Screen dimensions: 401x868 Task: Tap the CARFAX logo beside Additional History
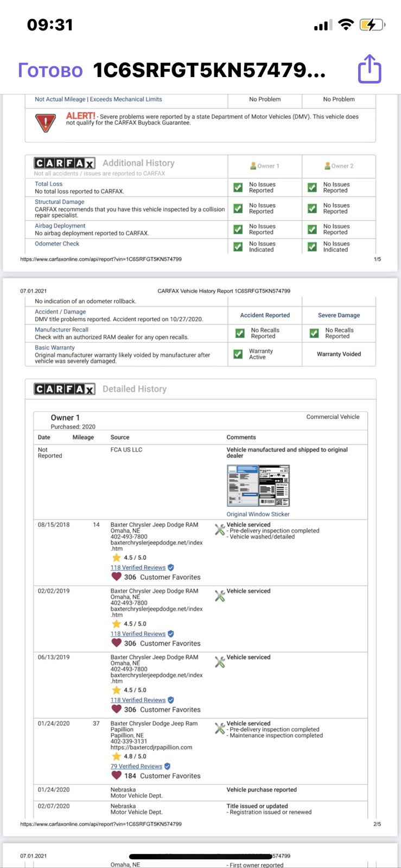pyautogui.click(x=65, y=163)
